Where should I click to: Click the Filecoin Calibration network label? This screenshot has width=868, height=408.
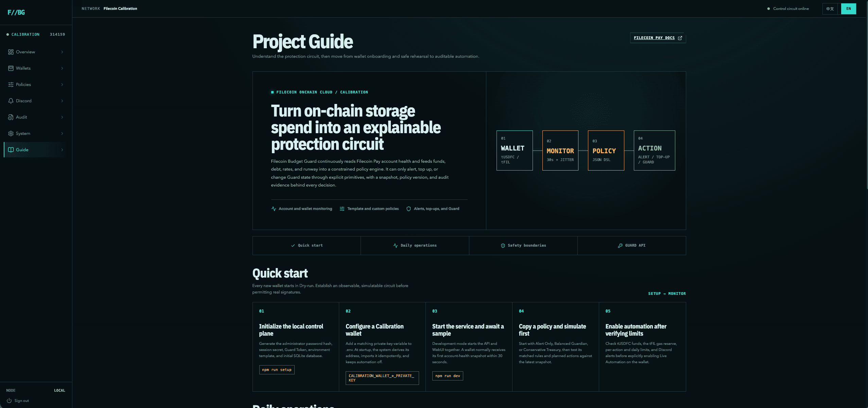[120, 9]
